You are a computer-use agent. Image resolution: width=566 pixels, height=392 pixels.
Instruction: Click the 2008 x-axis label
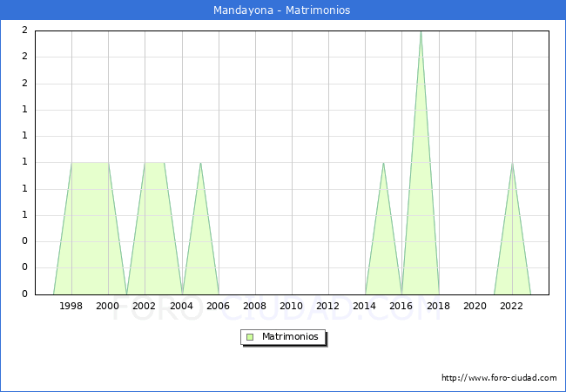point(255,306)
